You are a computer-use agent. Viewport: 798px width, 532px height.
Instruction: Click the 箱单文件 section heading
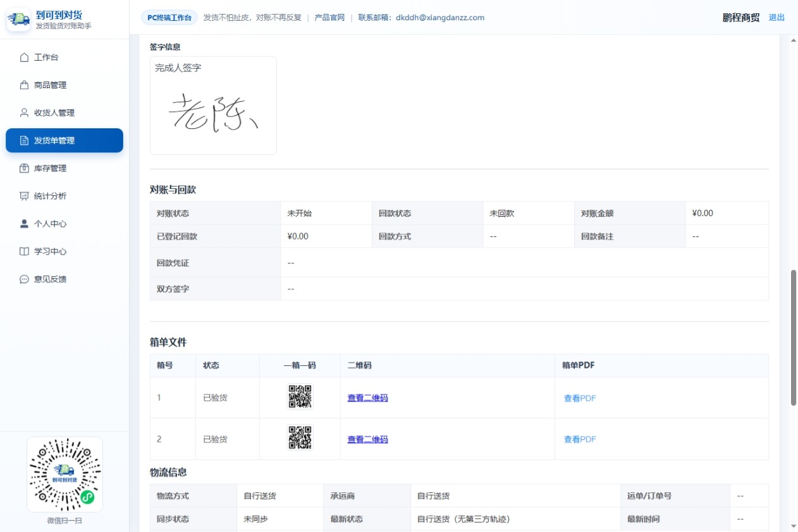coord(168,342)
